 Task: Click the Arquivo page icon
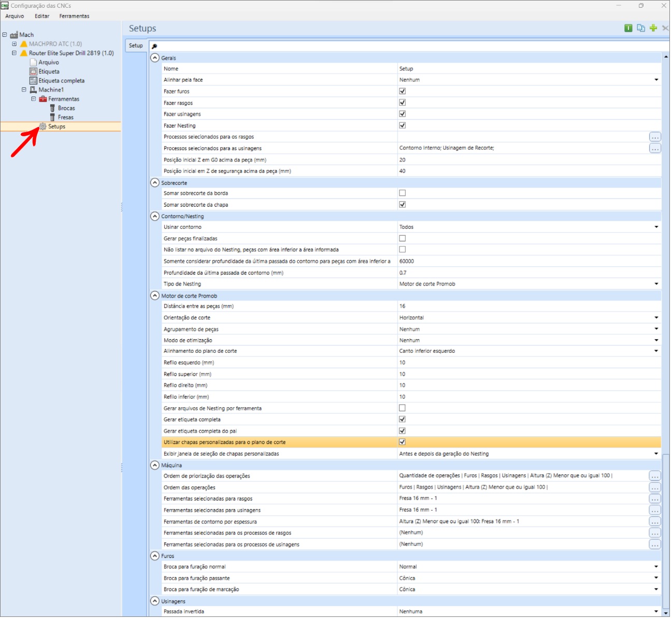(34, 62)
